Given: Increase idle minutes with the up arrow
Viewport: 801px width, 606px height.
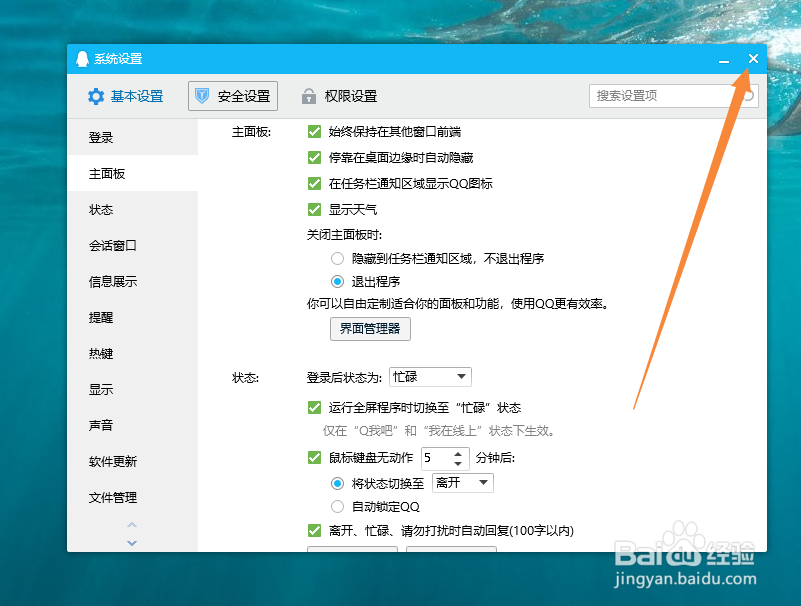Looking at the screenshot, I should (x=458, y=453).
